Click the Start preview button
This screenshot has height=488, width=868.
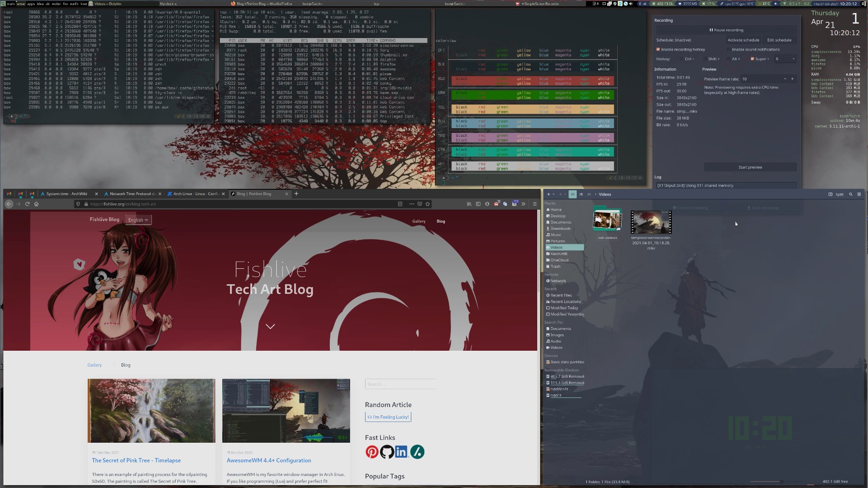click(750, 167)
